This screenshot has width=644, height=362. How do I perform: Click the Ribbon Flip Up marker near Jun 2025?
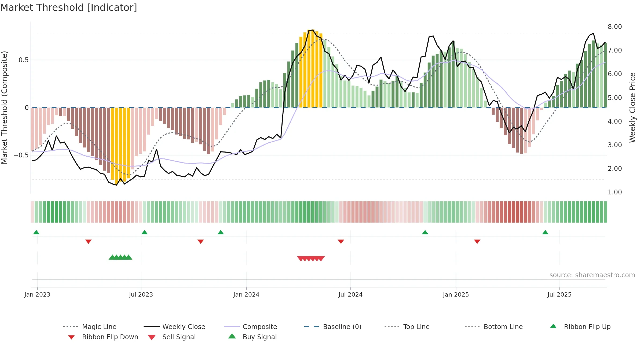point(545,232)
